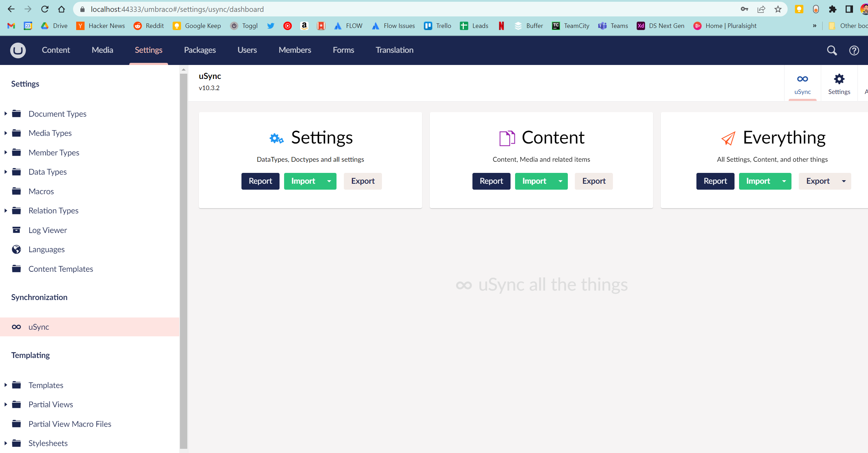Image resolution: width=868 pixels, height=453 pixels.
Task: Expand the Data Types folder arrow
Action: [6, 172]
